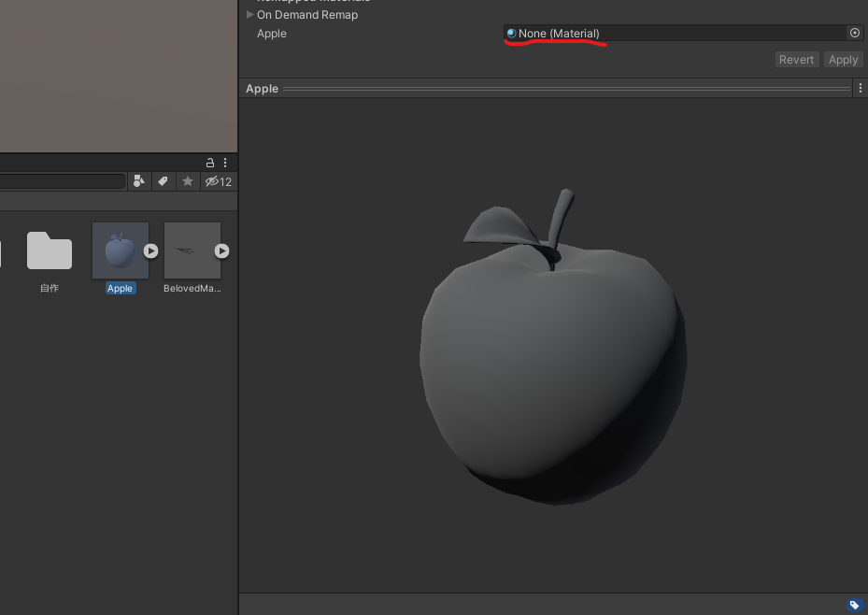Viewport: 868px width, 615px height.
Task: Open the Apple material object picker
Action: [855, 33]
